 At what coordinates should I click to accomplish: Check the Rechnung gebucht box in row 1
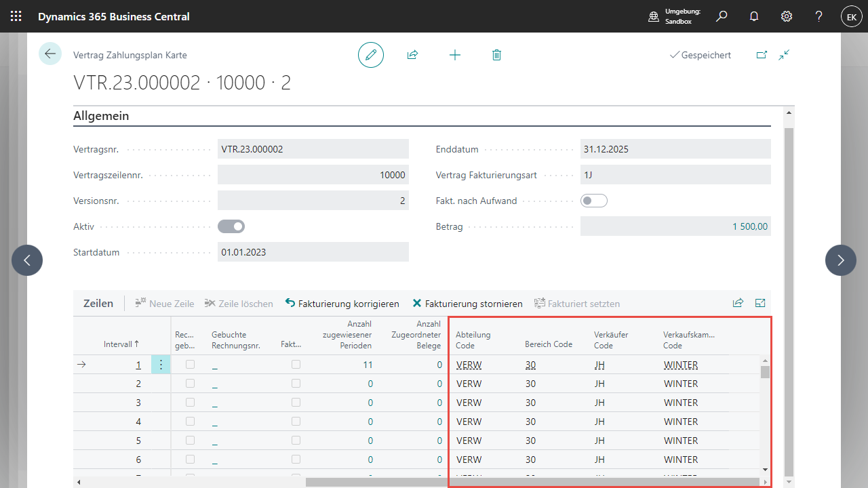[191, 365]
